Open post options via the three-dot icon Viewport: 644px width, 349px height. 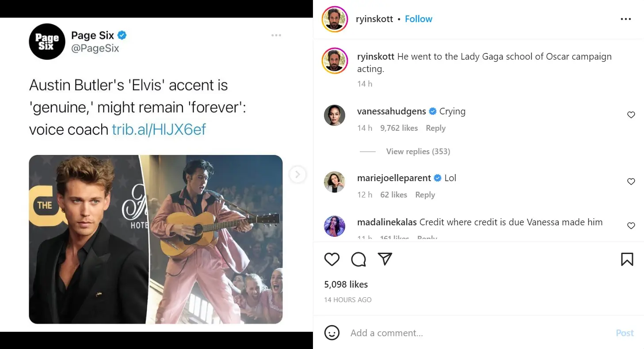626,19
